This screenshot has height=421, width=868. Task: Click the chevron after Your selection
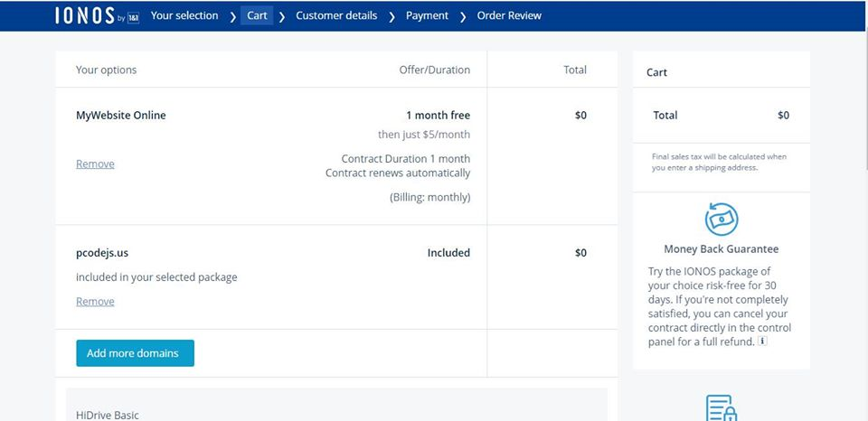pos(232,16)
